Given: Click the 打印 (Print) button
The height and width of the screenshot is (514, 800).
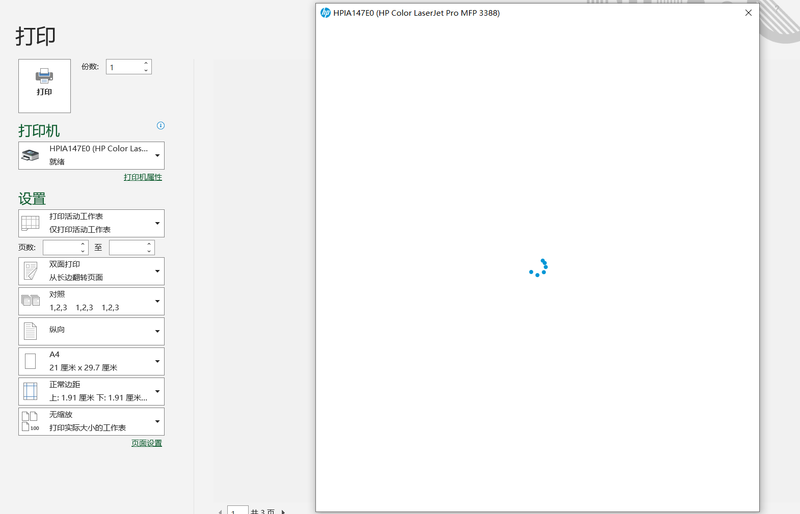Looking at the screenshot, I should point(44,85).
